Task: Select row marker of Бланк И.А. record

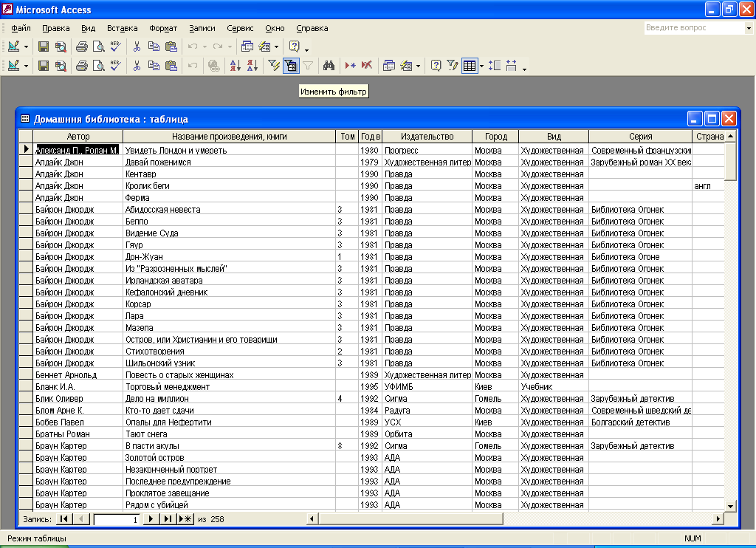Action: pyautogui.click(x=26, y=387)
